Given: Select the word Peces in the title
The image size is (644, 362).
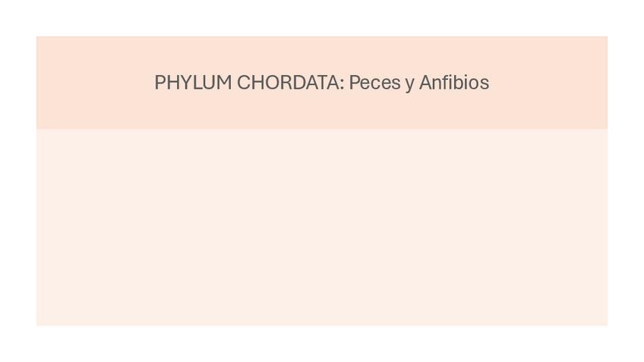Looking at the screenshot, I should point(374,82).
